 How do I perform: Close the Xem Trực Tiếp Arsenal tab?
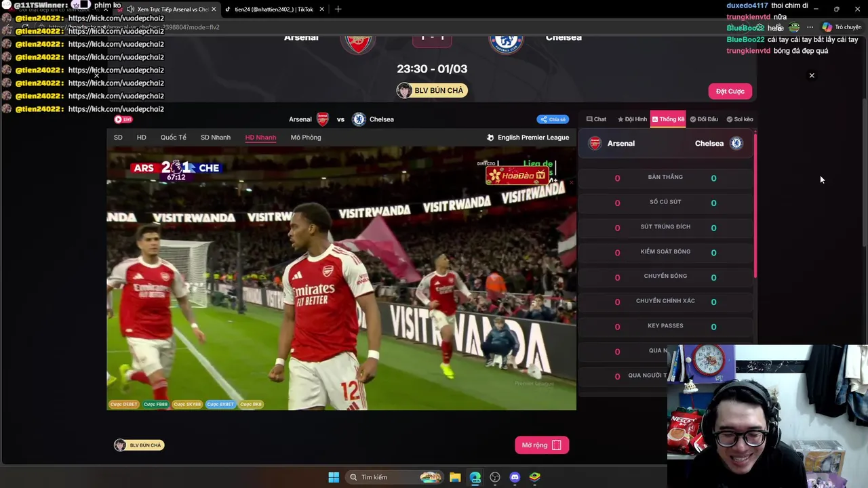point(214,9)
